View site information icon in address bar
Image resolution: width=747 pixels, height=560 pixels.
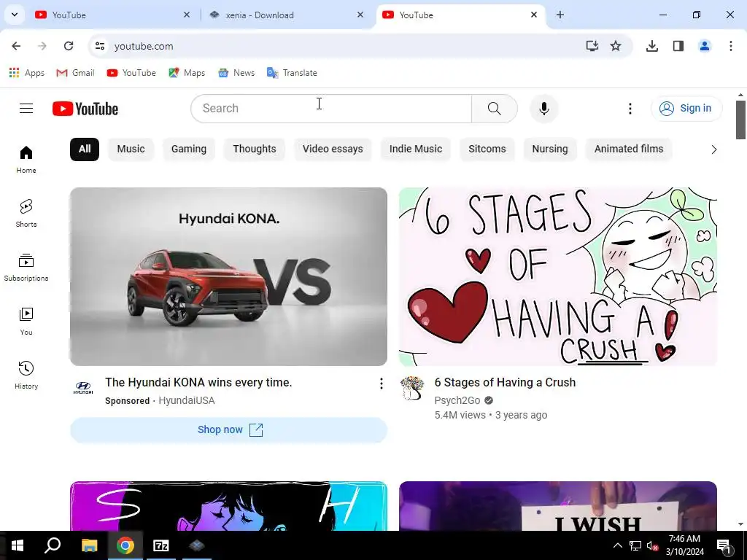(x=99, y=46)
